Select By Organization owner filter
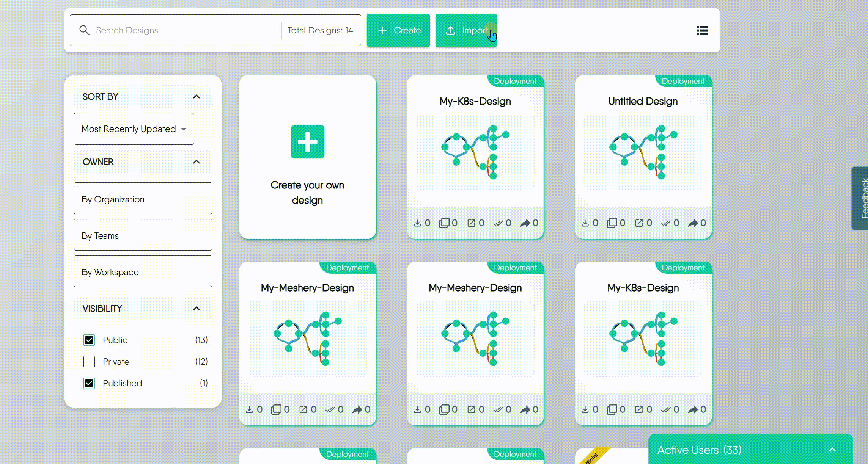The image size is (868, 464). 143,199
